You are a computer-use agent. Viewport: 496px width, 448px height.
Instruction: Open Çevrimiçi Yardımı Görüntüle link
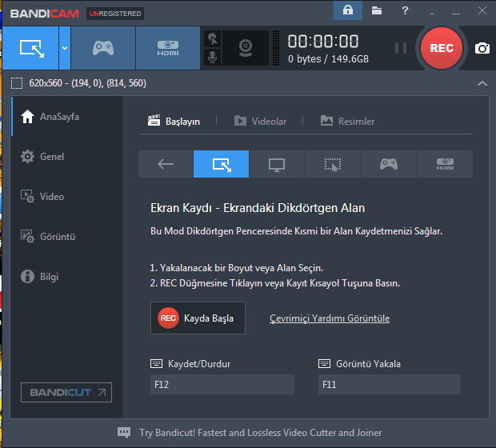click(330, 318)
